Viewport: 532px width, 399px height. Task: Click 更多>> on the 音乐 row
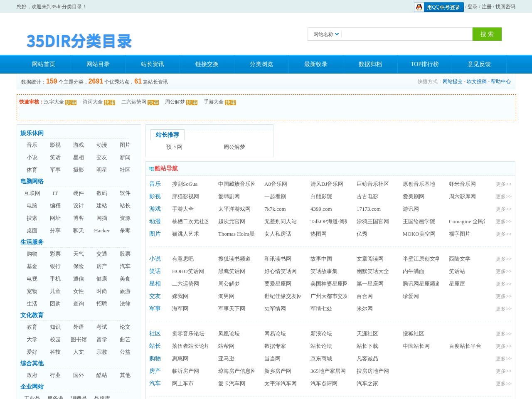tap(502, 184)
